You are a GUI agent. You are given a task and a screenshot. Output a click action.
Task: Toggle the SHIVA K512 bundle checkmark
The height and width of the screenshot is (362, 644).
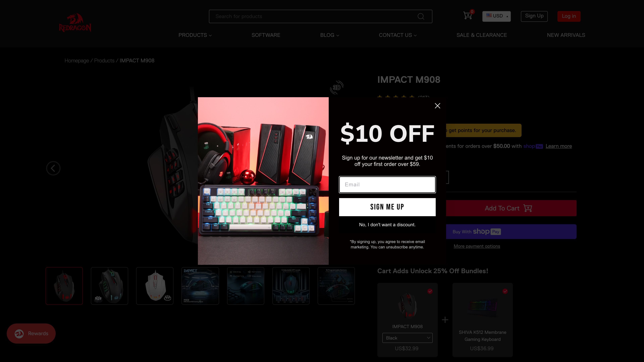coord(505,291)
